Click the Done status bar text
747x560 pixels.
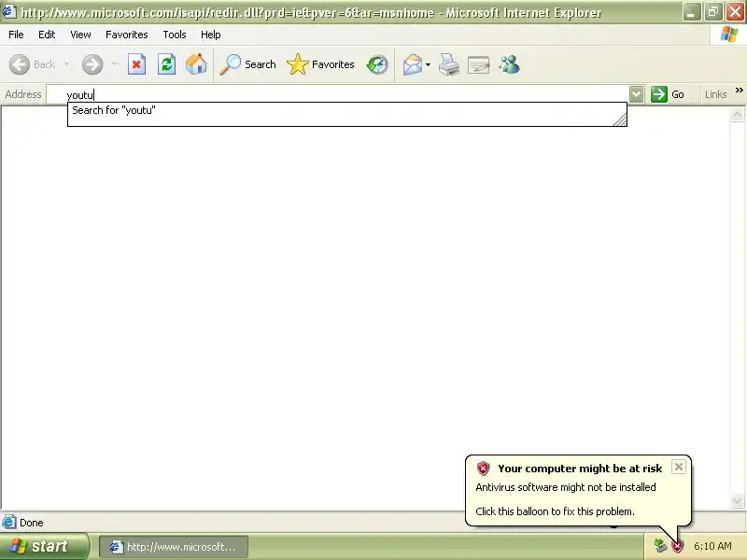(x=32, y=523)
